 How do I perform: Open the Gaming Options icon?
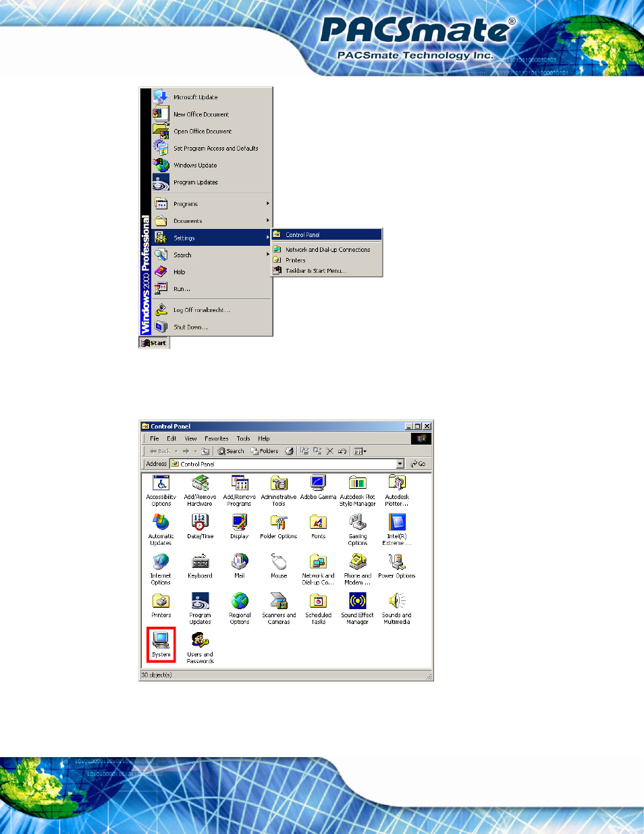coord(357,530)
